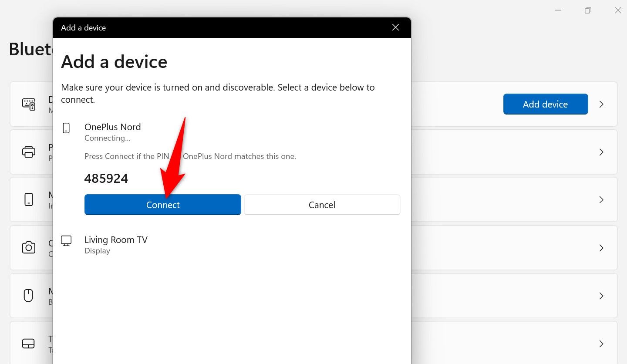Close the Add a device dialog
Screen dimensions: 627x364
pos(395,27)
